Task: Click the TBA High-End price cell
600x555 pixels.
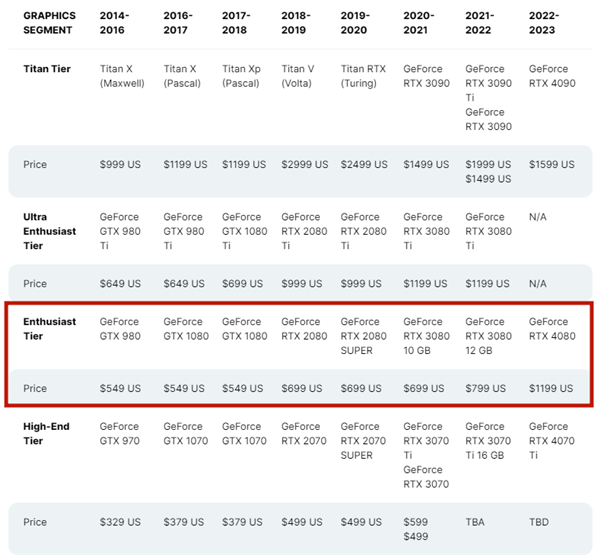Action: point(475,522)
